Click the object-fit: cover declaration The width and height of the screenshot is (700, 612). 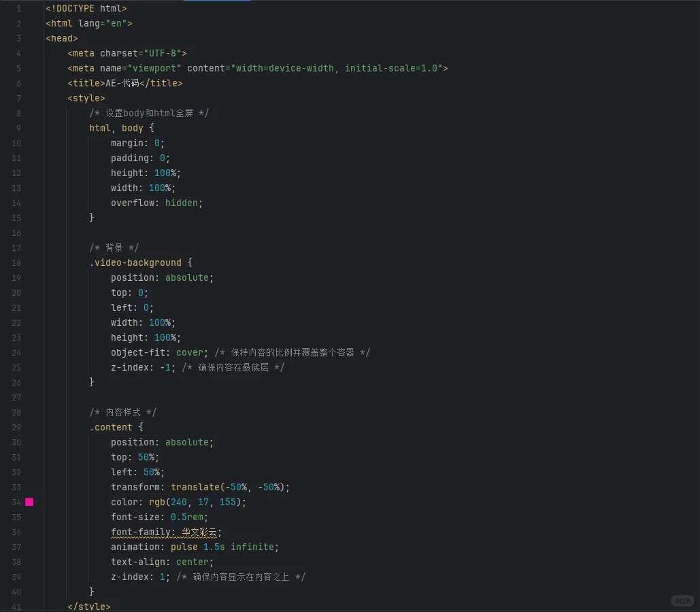(x=160, y=352)
